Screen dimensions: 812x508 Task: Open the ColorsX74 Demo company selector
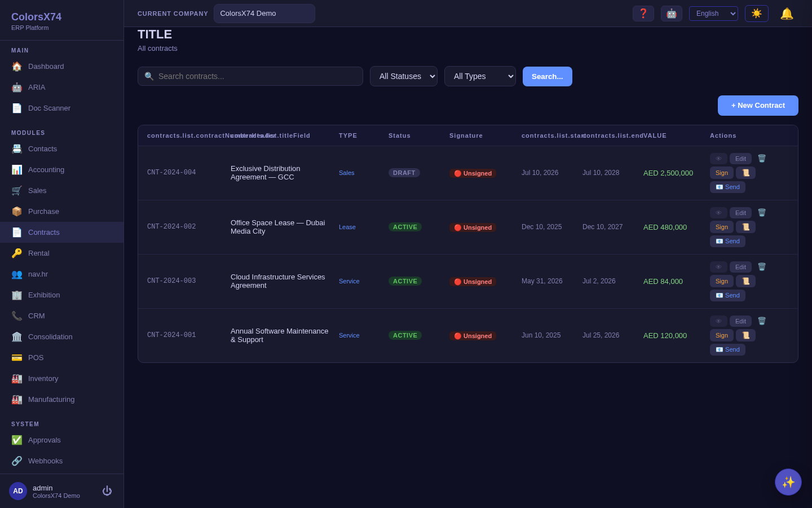(264, 14)
